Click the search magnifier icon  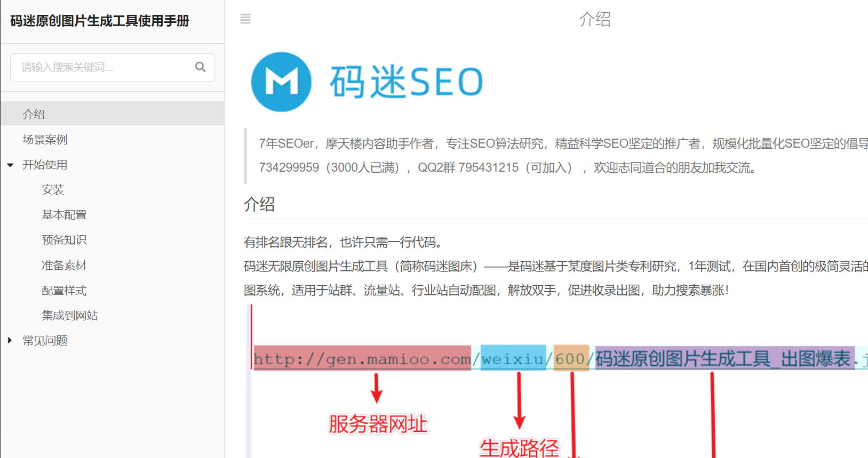(x=201, y=67)
